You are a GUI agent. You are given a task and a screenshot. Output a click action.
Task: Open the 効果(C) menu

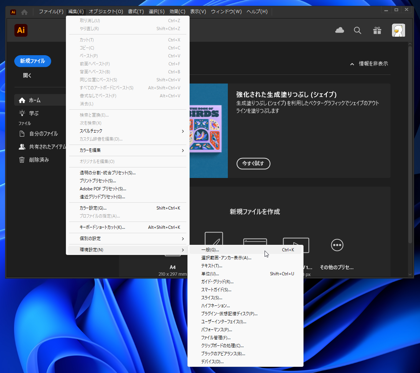click(x=177, y=12)
